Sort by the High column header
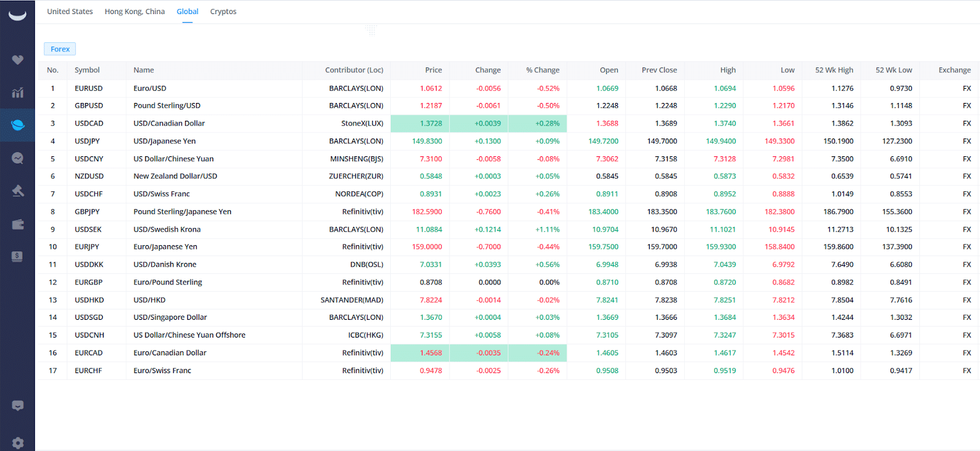 pos(728,70)
